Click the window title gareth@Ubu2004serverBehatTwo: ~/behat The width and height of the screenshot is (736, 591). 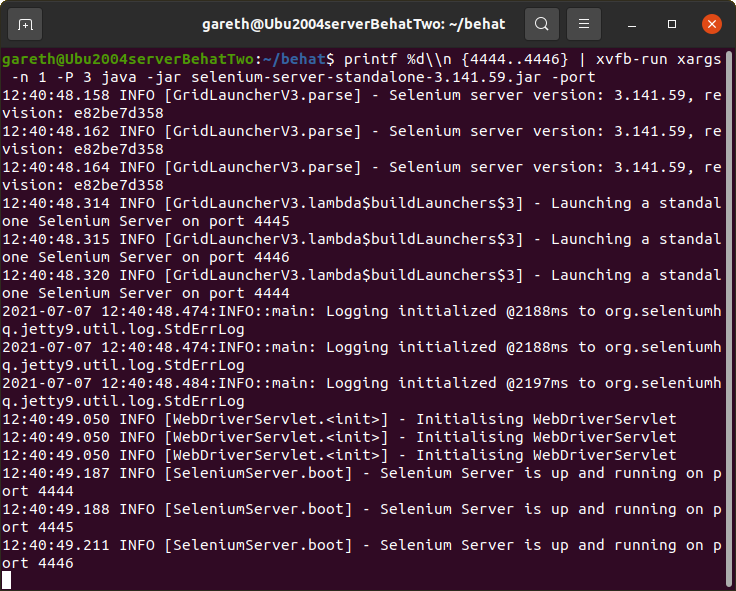[353, 24]
